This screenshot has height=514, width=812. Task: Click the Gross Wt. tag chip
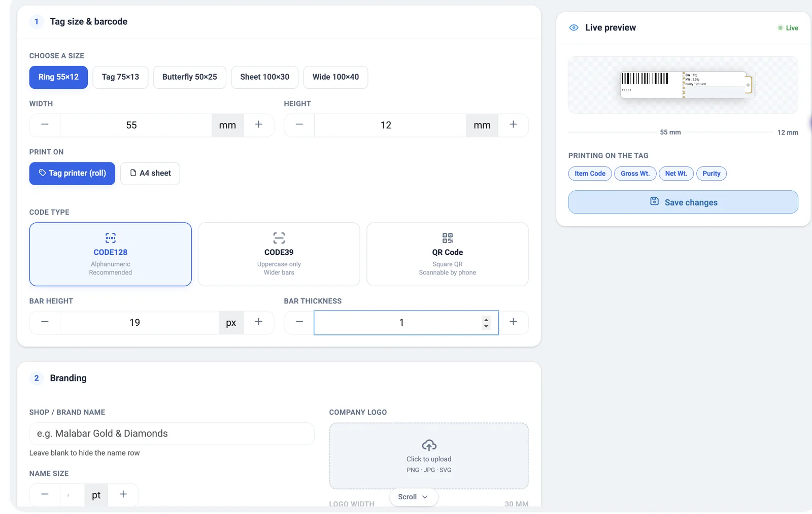[x=635, y=174]
